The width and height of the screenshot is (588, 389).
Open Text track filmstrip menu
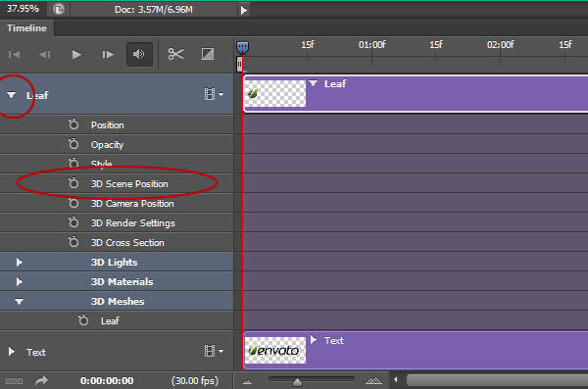214,351
